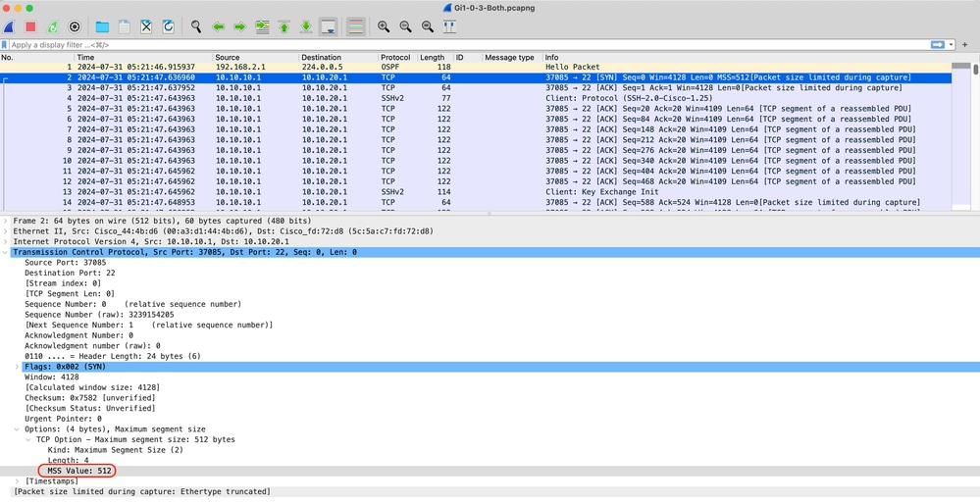Screen dimensions: 980x503
Task: Find a packet with magnifier icon
Action: coord(195,26)
